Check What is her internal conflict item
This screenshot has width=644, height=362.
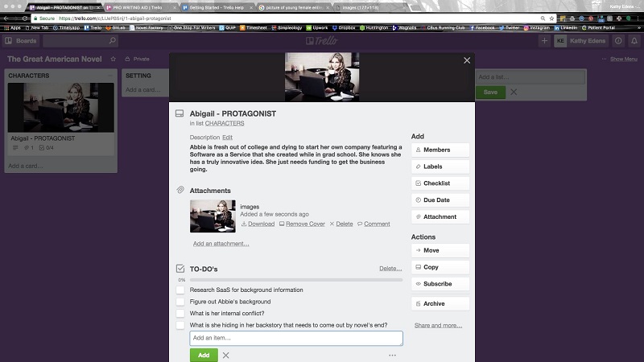pos(180,313)
